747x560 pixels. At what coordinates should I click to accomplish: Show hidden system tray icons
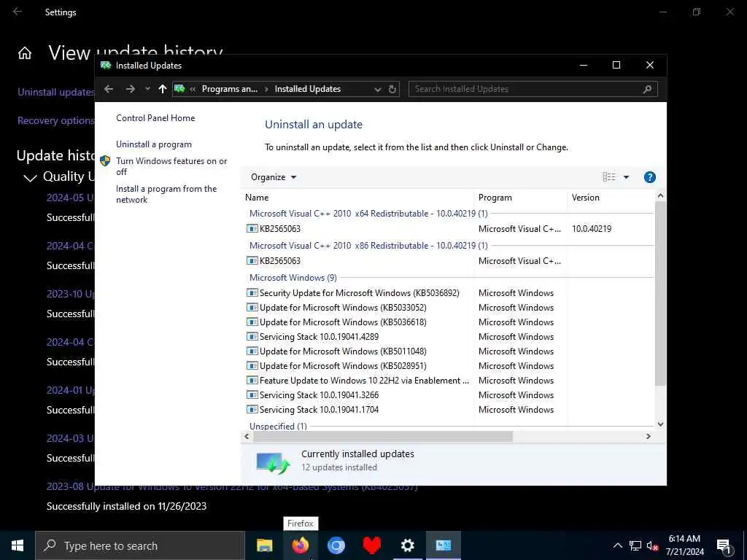[x=617, y=545]
